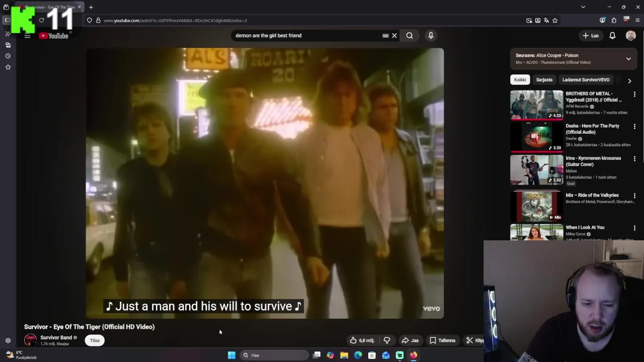
Task: Open When I Look At You video
Action: point(537,232)
